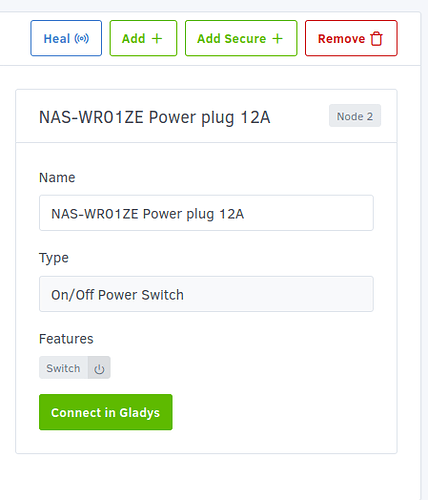The height and width of the screenshot is (500, 428).
Task: Click the Heal network button
Action: pos(66,38)
